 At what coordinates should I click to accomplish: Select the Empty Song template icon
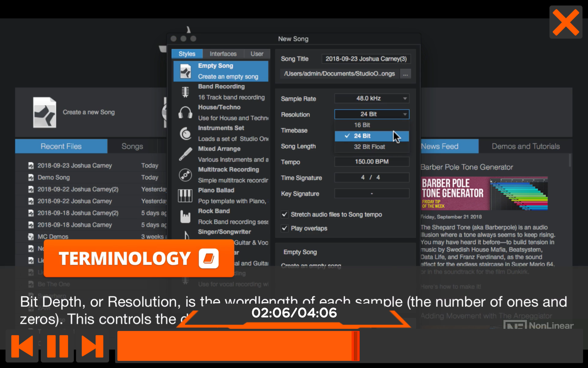click(185, 71)
